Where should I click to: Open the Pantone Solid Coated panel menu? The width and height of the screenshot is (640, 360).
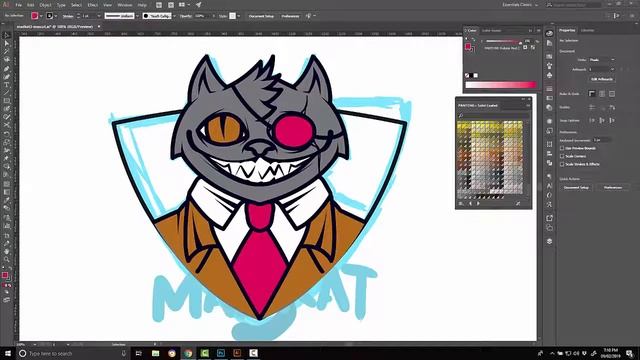point(528,105)
